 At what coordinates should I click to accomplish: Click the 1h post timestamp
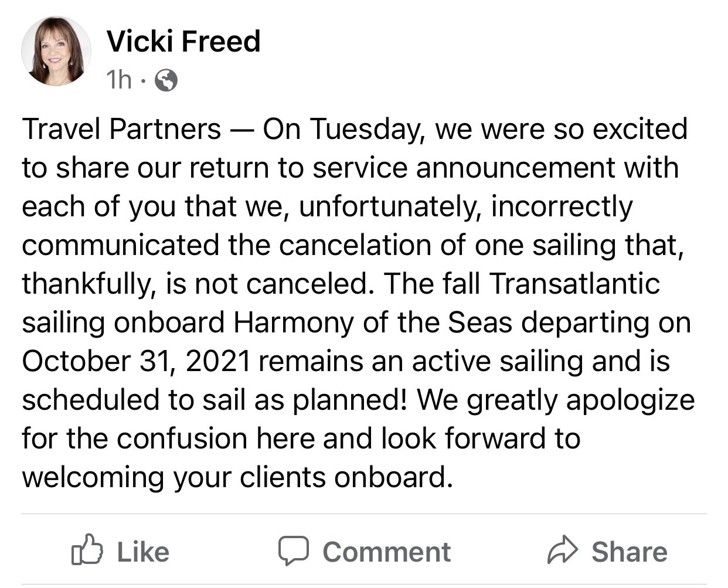pos(119,80)
